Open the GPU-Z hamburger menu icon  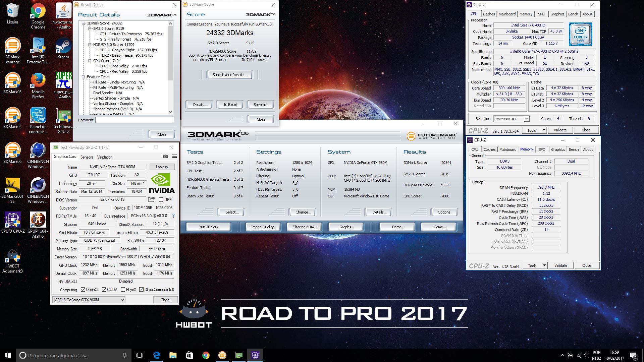(174, 157)
